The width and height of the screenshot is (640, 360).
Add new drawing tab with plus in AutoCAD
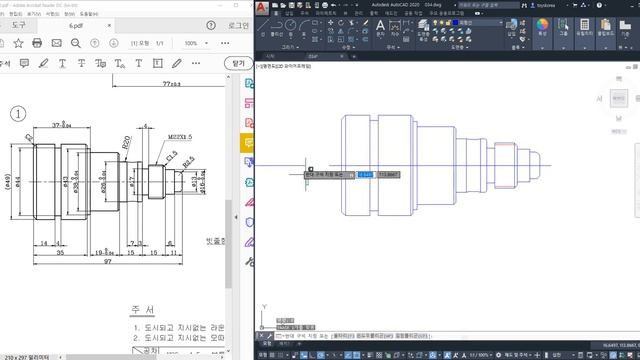[x=354, y=56]
